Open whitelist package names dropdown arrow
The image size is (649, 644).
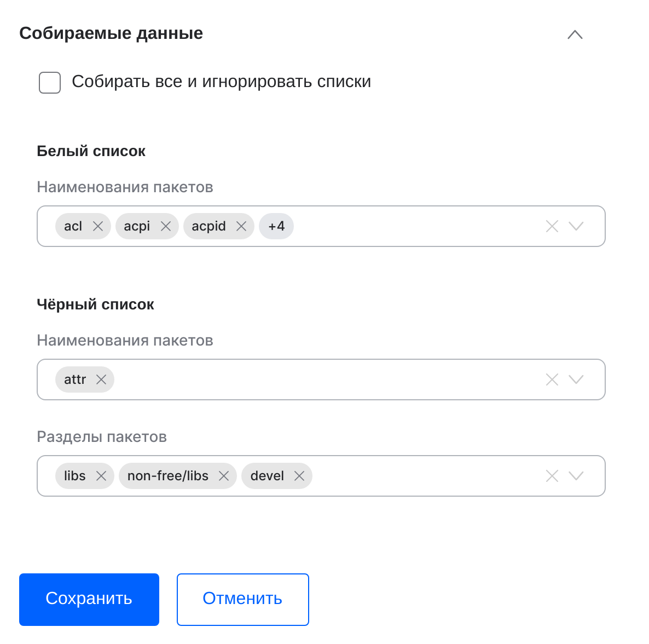(576, 226)
